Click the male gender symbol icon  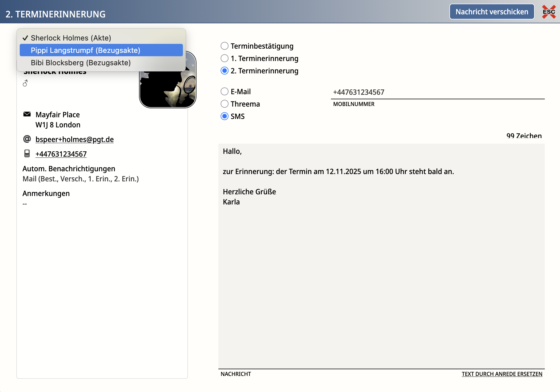pyautogui.click(x=25, y=83)
